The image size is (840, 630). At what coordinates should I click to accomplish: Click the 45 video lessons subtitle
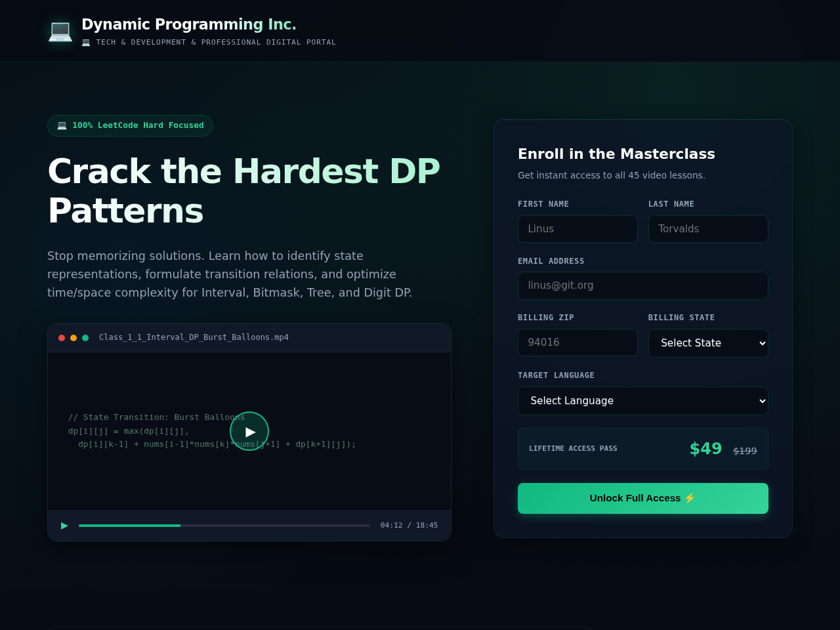pyautogui.click(x=611, y=175)
